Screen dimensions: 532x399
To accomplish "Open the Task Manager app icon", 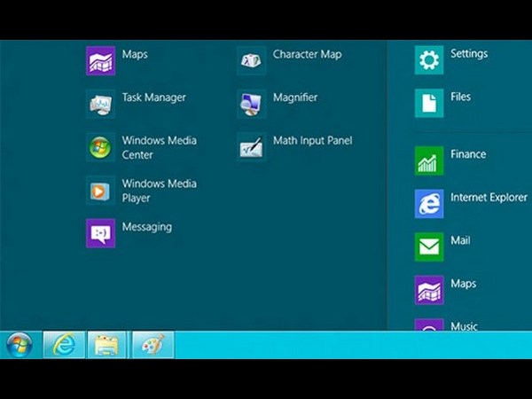I will [100, 104].
